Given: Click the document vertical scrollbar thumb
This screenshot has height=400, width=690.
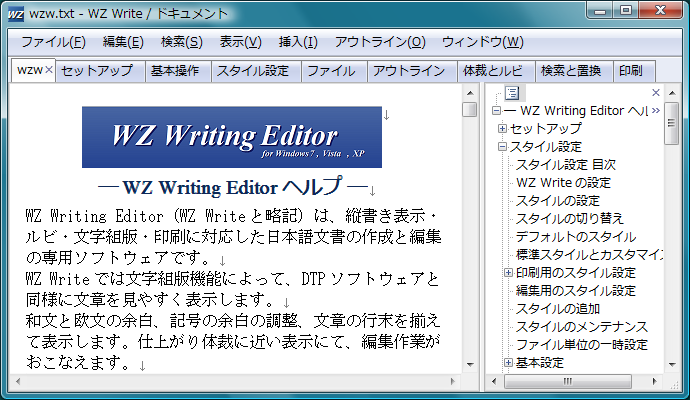Looking at the screenshot, I should tap(470, 109).
